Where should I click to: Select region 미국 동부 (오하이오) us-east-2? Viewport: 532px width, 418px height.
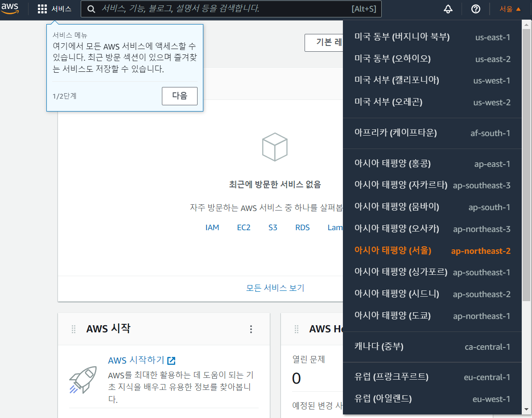click(x=432, y=59)
